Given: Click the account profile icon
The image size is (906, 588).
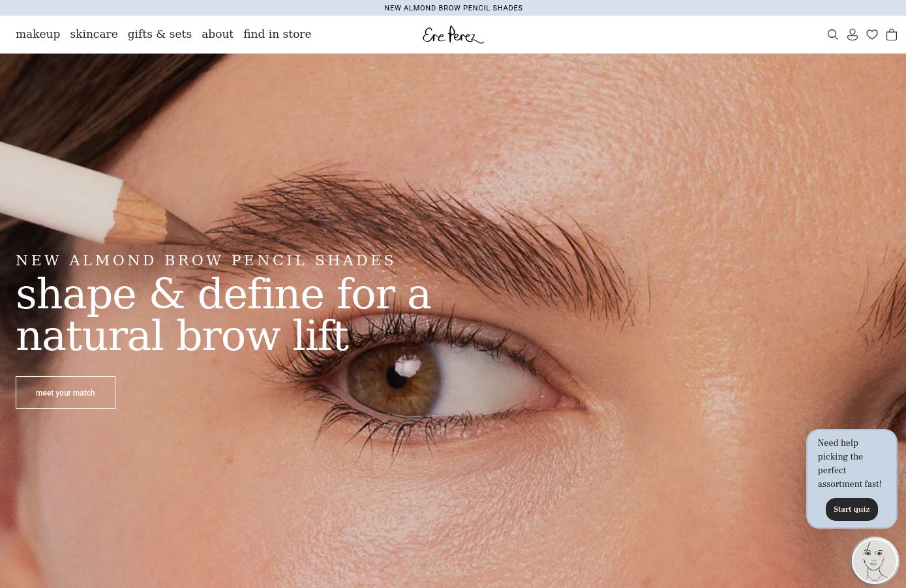Looking at the screenshot, I should pos(852,35).
